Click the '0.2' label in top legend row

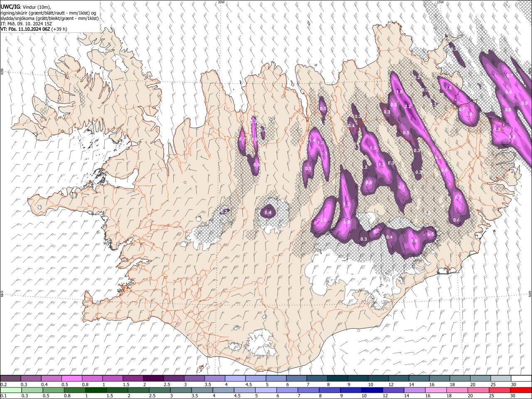[x=4, y=384]
